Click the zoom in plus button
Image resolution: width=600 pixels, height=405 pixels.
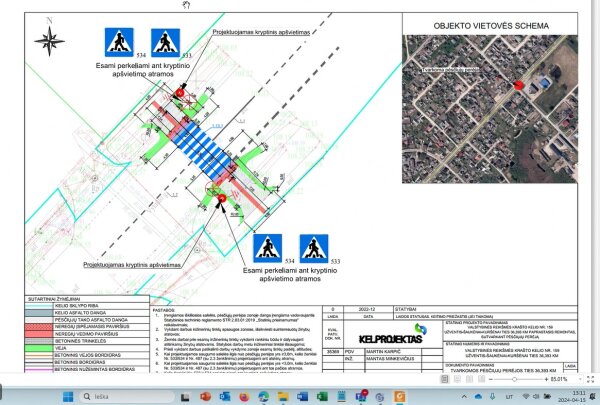coord(546,379)
